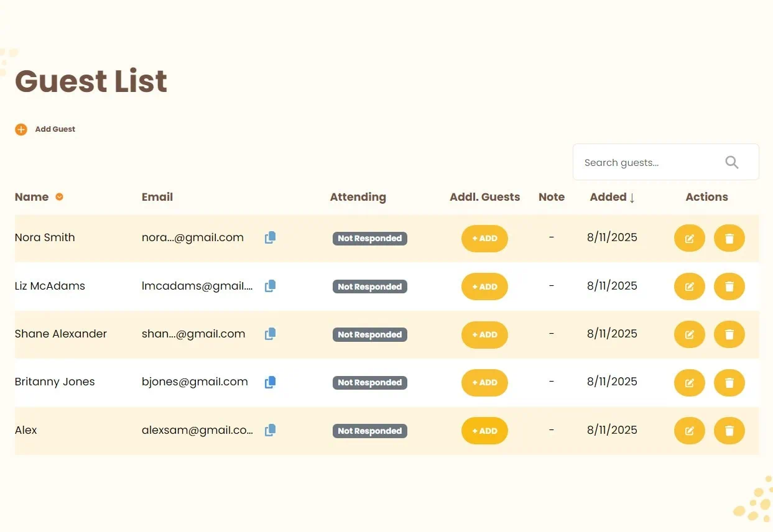Image resolution: width=773 pixels, height=532 pixels.
Task: Click the Add Guest link text
Action: tap(55, 129)
